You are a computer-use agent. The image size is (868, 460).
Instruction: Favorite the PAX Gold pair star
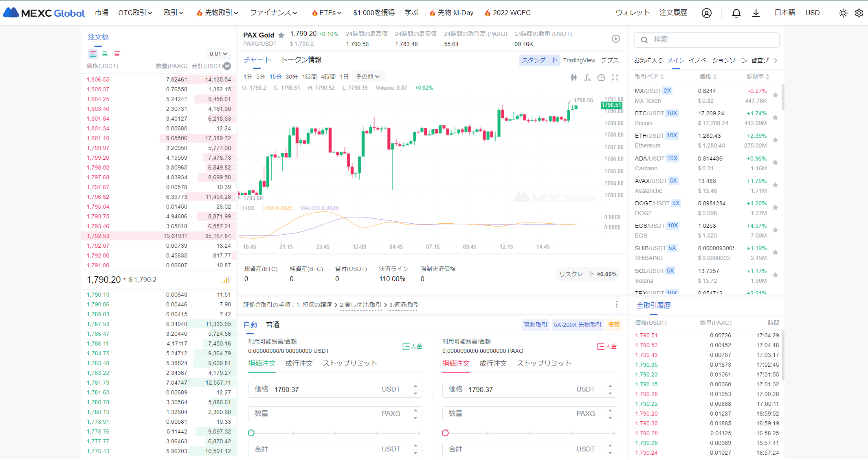pyautogui.click(x=281, y=35)
